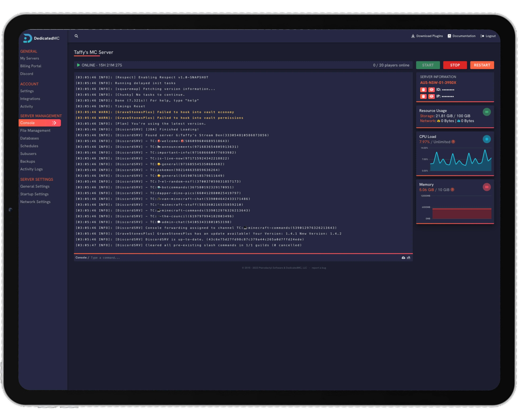
Task: Open the search magnifier icon
Action: point(76,36)
